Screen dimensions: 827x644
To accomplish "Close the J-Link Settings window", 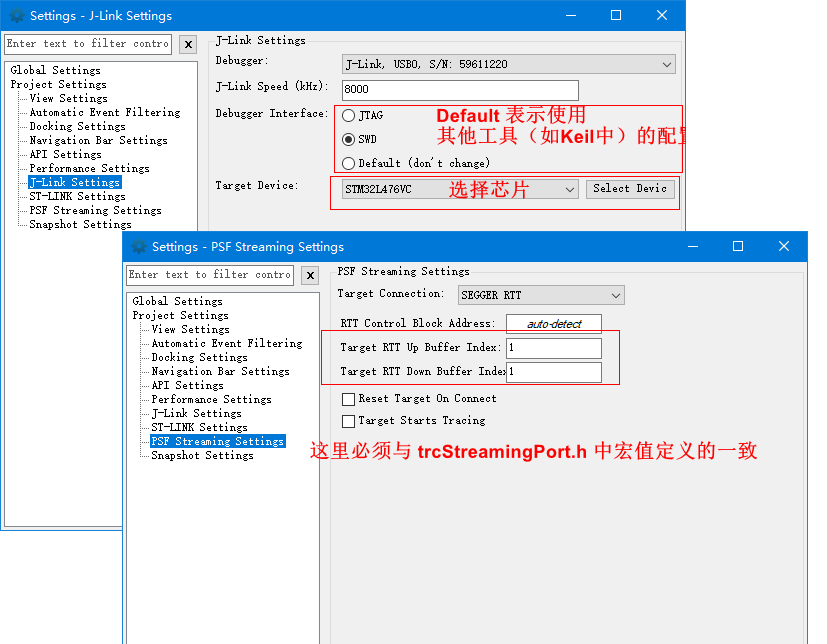I will click(x=661, y=15).
